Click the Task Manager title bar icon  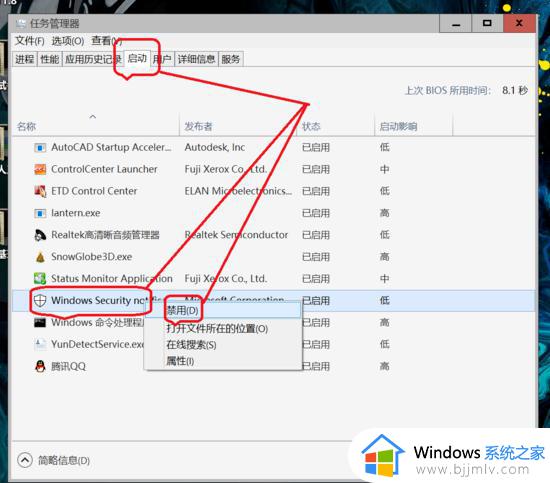click(21, 24)
